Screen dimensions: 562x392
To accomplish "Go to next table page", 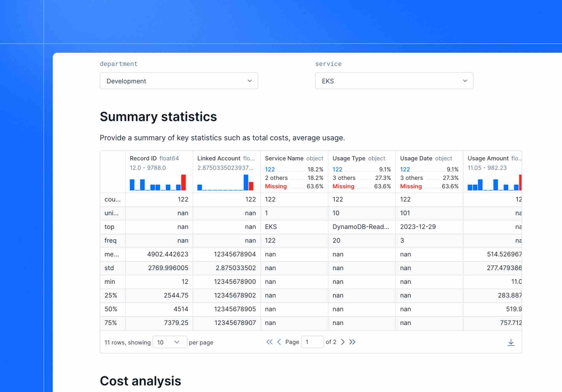I will coord(343,342).
